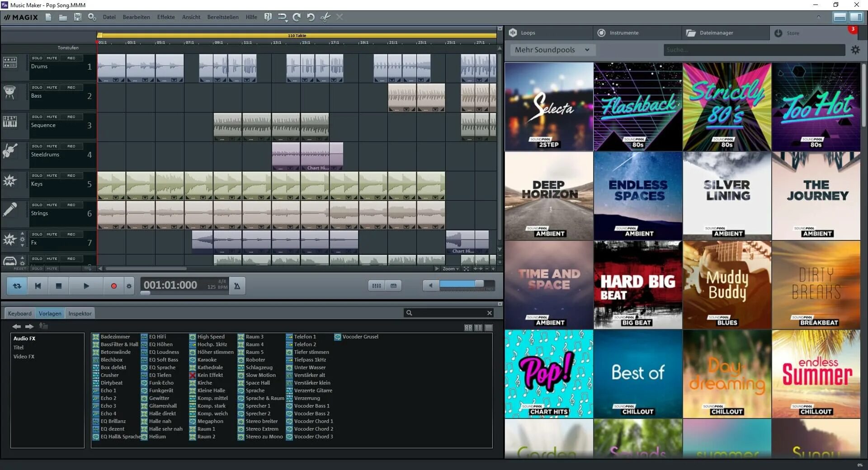
Task: Jump to project start button
Action: pyautogui.click(x=38, y=286)
